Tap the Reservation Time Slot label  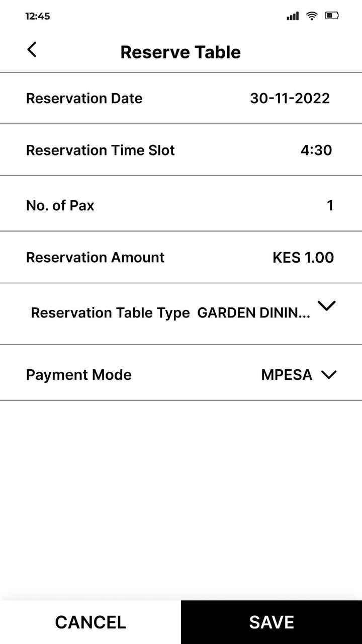pyautogui.click(x=100, y=150)
